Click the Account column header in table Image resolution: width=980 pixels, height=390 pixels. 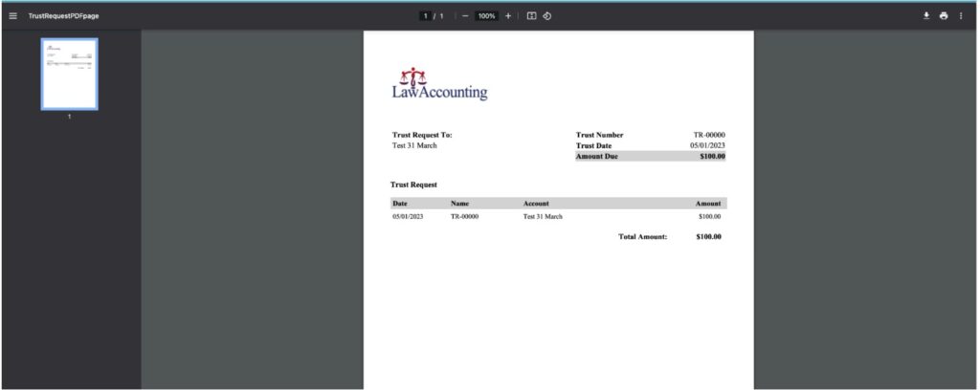tap(536, 204)
